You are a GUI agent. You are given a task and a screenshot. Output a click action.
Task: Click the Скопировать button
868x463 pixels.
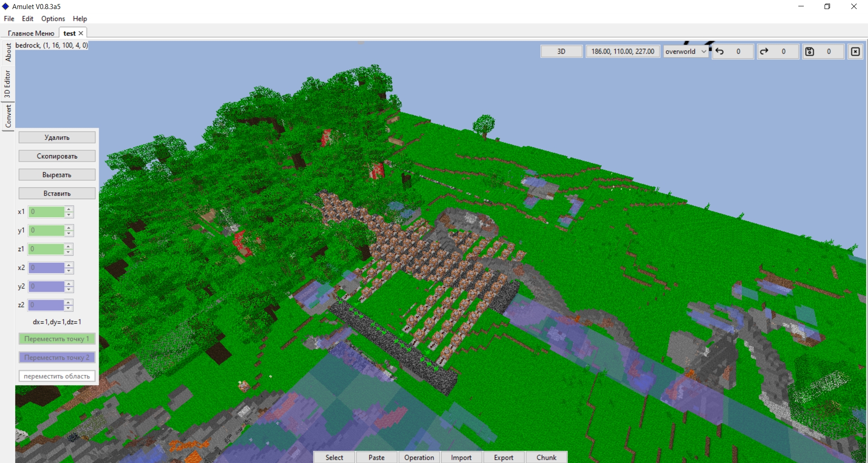click(x=57, y=156)
